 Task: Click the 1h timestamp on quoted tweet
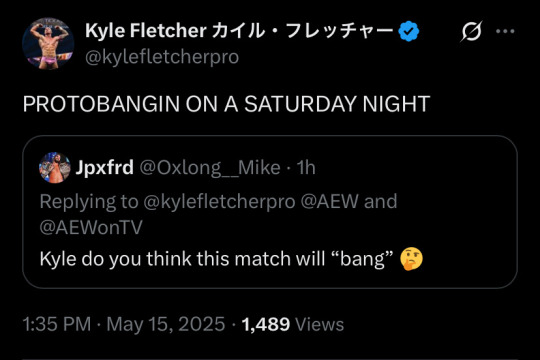tap(306, 168)
